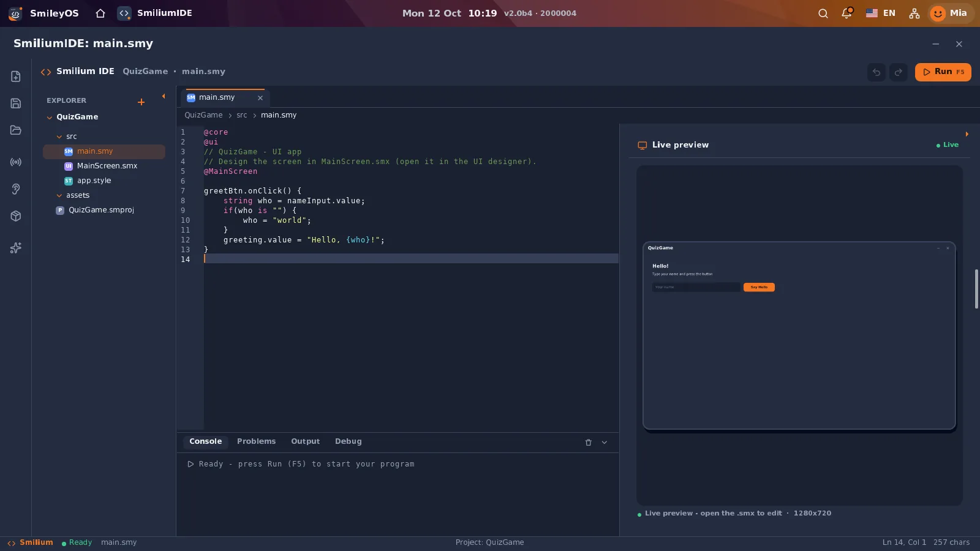Click the broadcast signal icon in sidebar
This screenshot has height=551, width=980.
pos(16,162)
